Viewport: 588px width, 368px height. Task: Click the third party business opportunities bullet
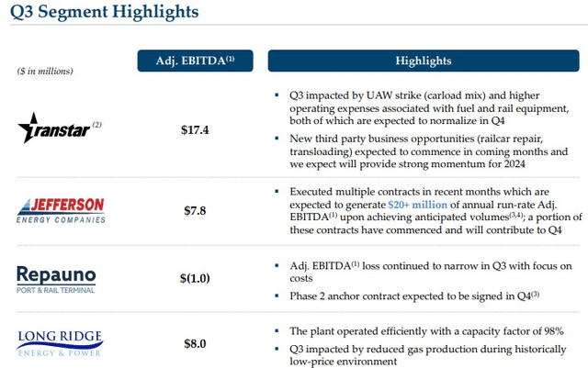point(429,151)
